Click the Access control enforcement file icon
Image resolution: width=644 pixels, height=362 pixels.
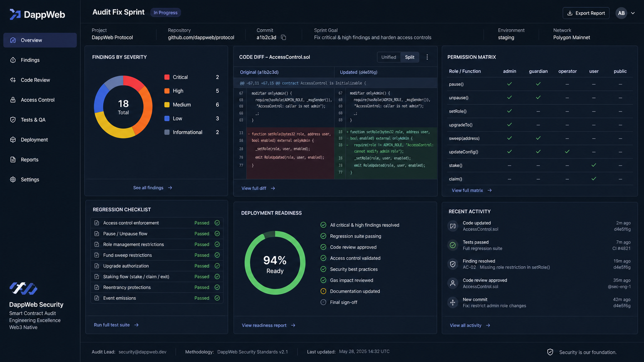tap(97, 223)
